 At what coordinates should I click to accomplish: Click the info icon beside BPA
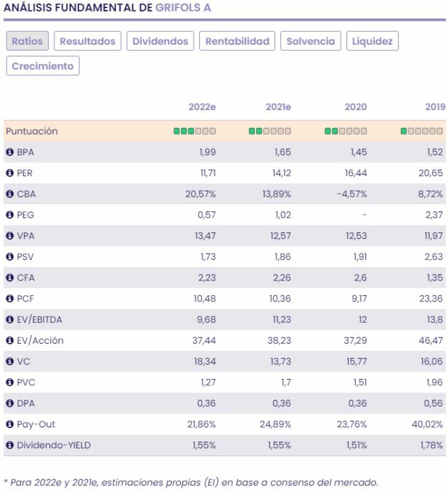[x=9, y=152]
